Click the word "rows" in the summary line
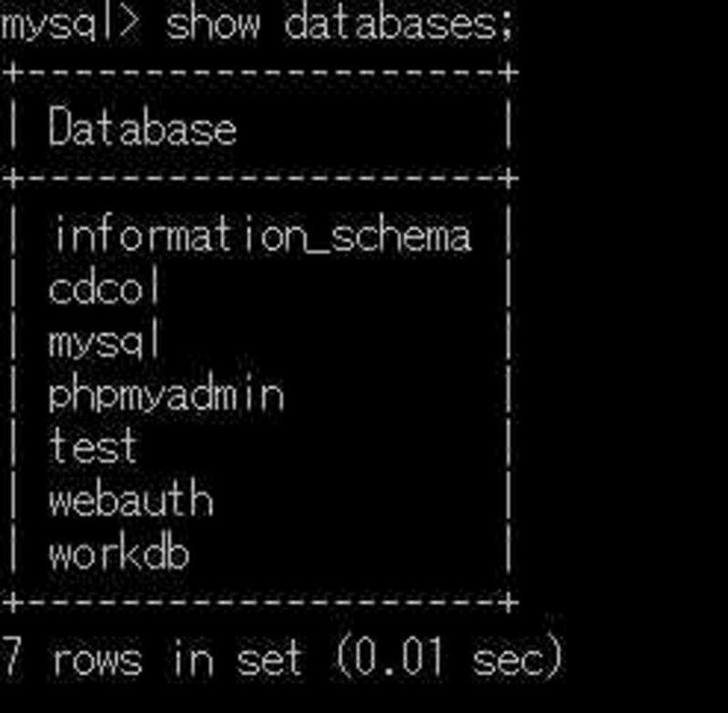Screen dimensions: 728x713 (x=97, y=657)
